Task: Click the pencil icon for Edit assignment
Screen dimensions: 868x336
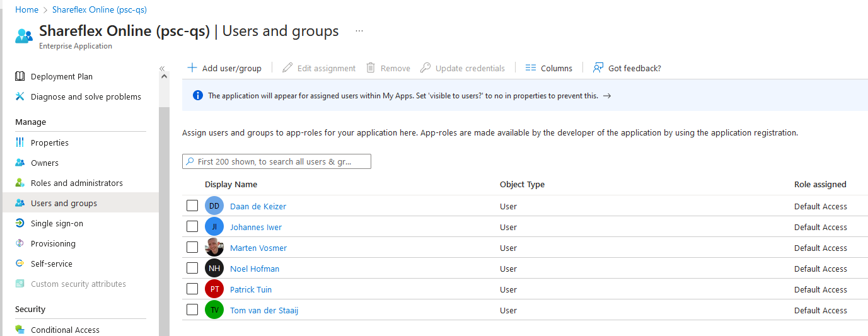Action: click(x=287, y=67)
